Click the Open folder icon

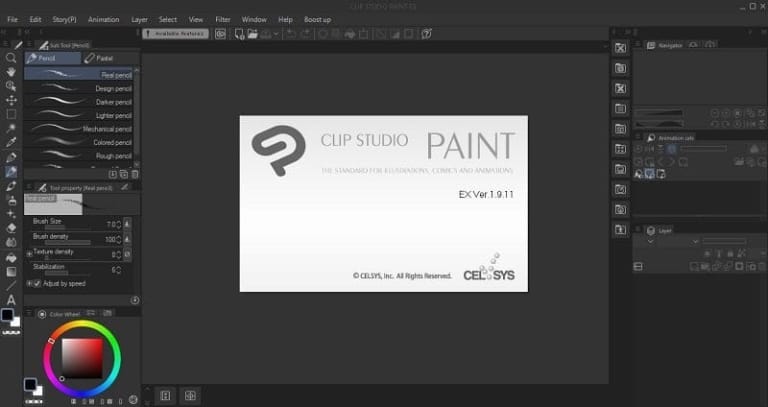click(x=252, y=34)
